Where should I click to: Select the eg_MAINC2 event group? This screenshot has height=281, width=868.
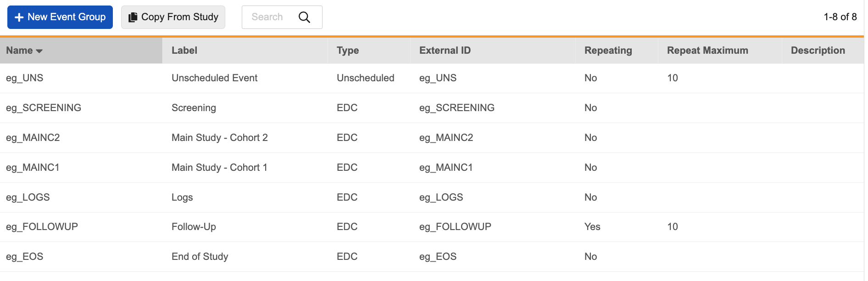[x=33, y=138]
